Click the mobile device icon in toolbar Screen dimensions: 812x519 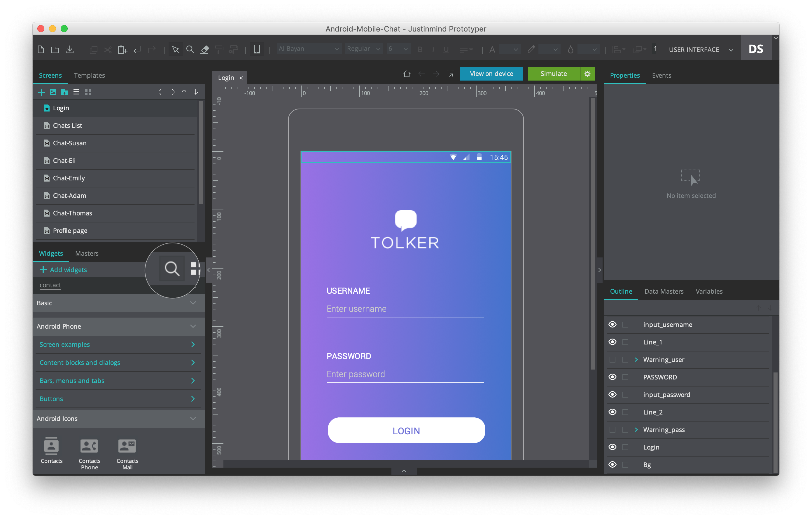click(257, 49)
